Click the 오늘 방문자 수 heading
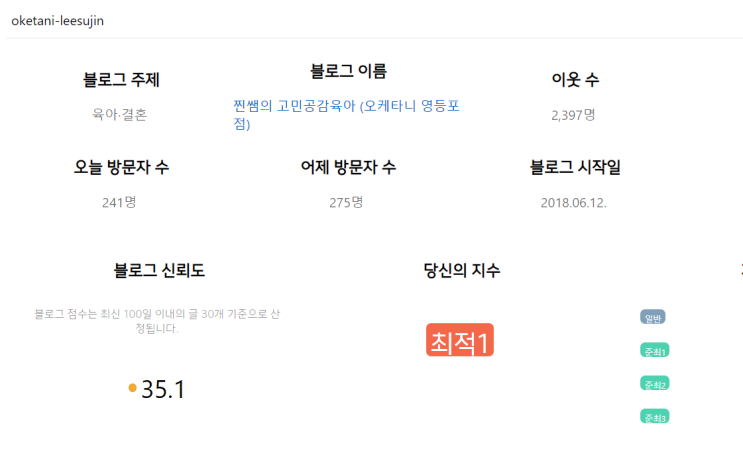 [x=121, y=167]
